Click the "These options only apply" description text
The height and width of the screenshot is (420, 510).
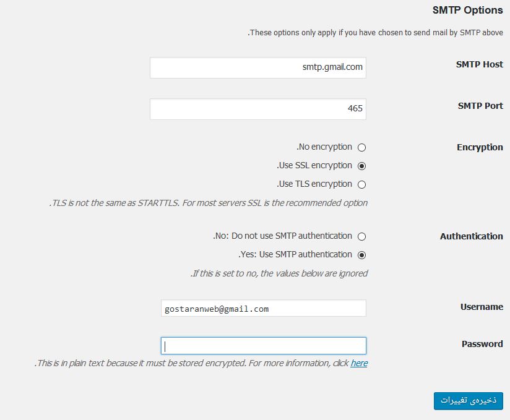376,32
